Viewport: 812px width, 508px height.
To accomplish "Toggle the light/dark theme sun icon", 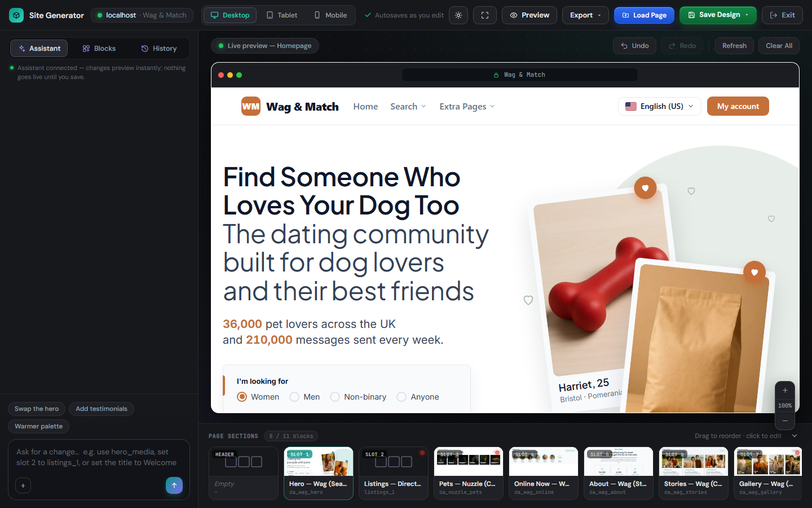I will 458,15.
